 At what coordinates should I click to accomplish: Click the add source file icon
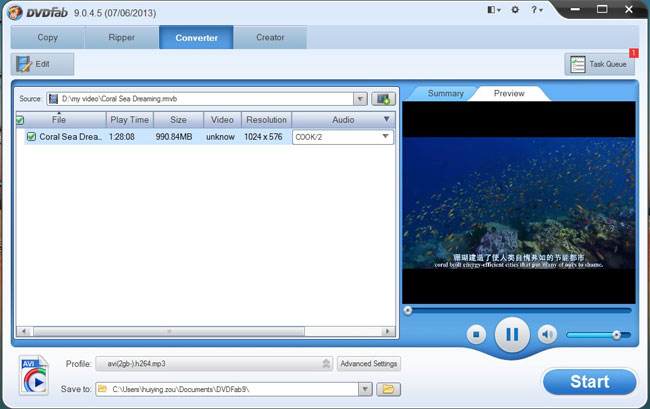(383, 99)
